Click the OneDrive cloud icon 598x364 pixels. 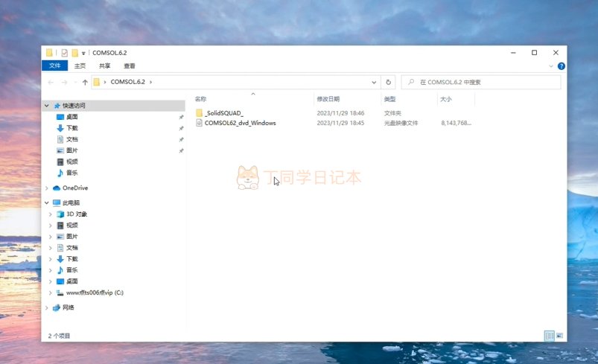pyautogui.click(x=57, y=188)
